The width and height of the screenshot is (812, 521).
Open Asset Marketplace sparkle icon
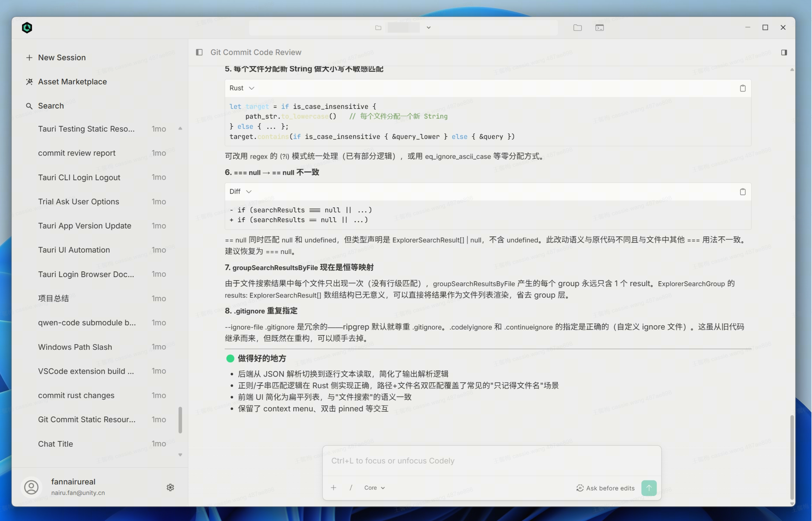click(x=30, y=82)
